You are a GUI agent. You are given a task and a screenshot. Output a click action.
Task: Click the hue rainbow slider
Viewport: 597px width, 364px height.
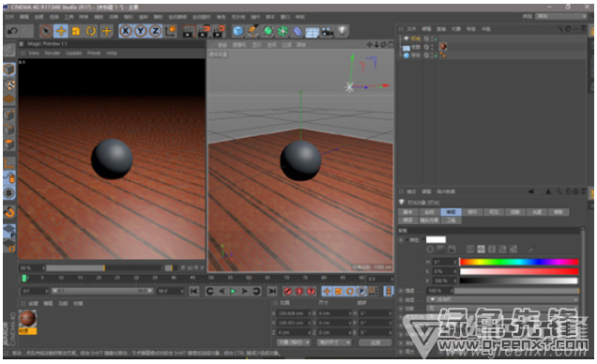coord(519,262)
